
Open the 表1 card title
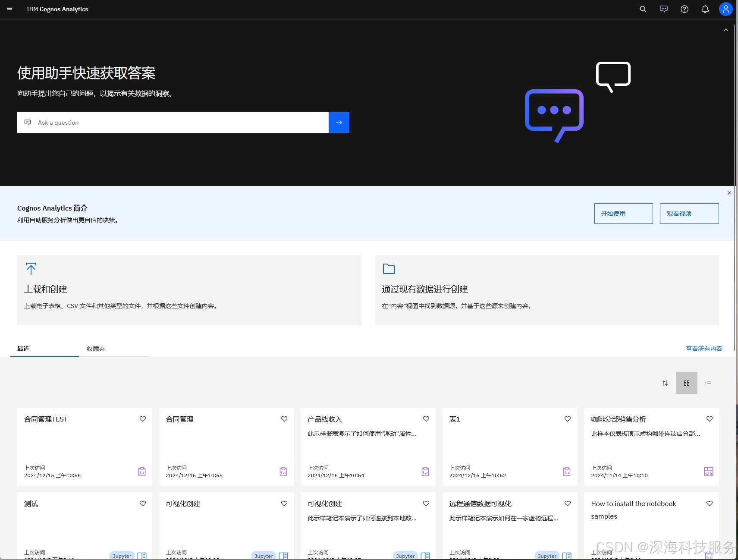455,419
